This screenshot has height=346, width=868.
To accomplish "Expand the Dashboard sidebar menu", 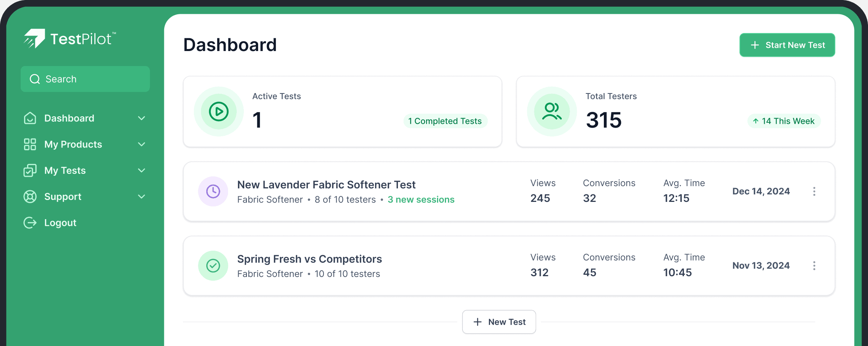I will tap(142, 118).
